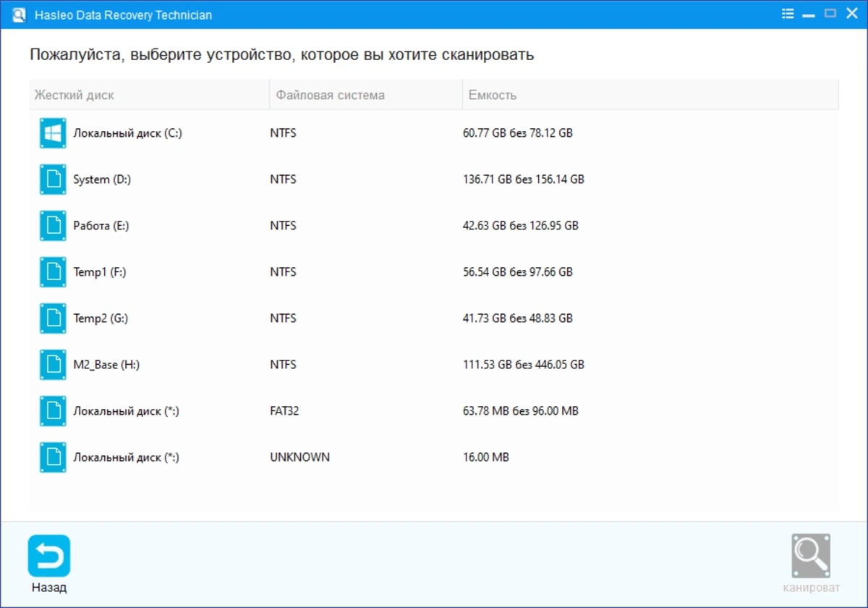Screen dimensions: 868x608
Task: Click NTFS in the Работа (E:) row
Action: click(x=284, y=226)
